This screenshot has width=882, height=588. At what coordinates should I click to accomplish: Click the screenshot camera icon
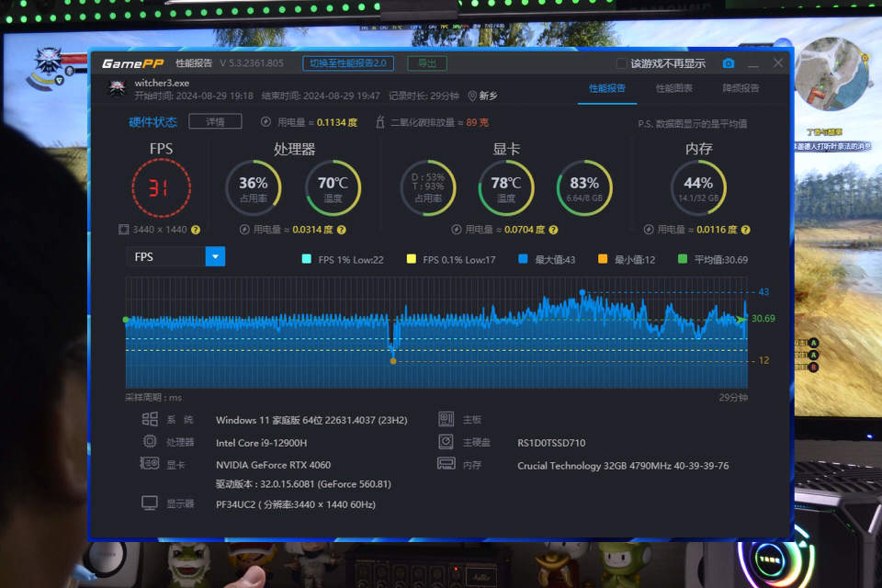coord(728,63)
